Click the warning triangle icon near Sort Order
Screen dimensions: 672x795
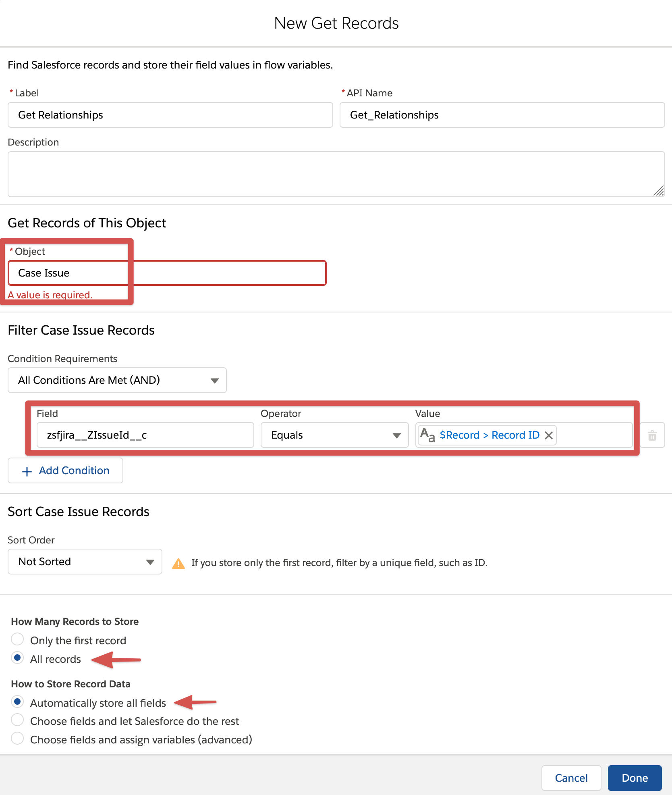[x=178, y=563]
